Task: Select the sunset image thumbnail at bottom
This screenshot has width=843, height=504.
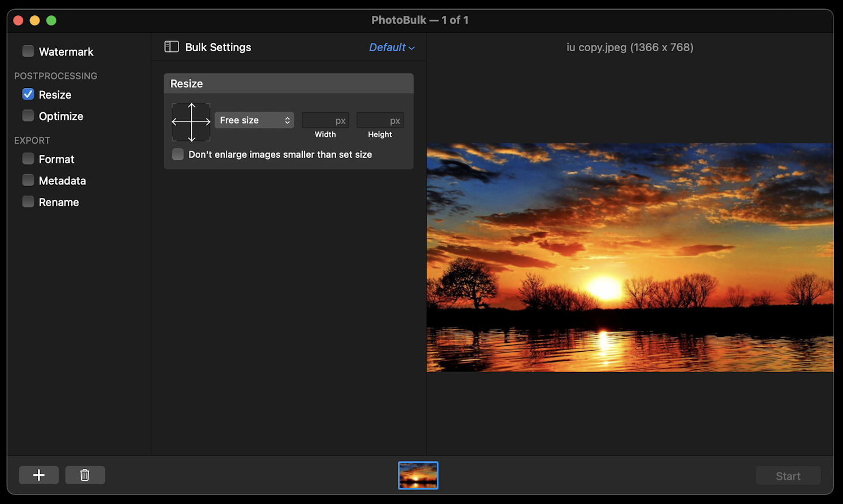Action: [x=418, y=475]
